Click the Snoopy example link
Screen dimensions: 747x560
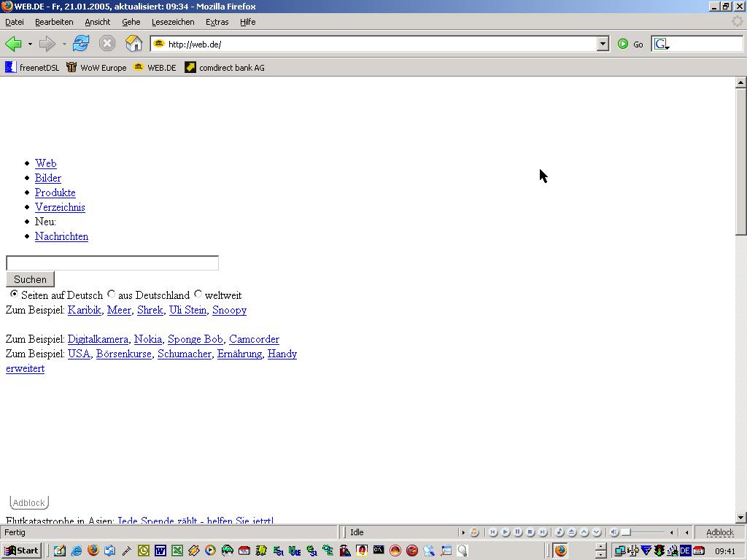(230, 310)
